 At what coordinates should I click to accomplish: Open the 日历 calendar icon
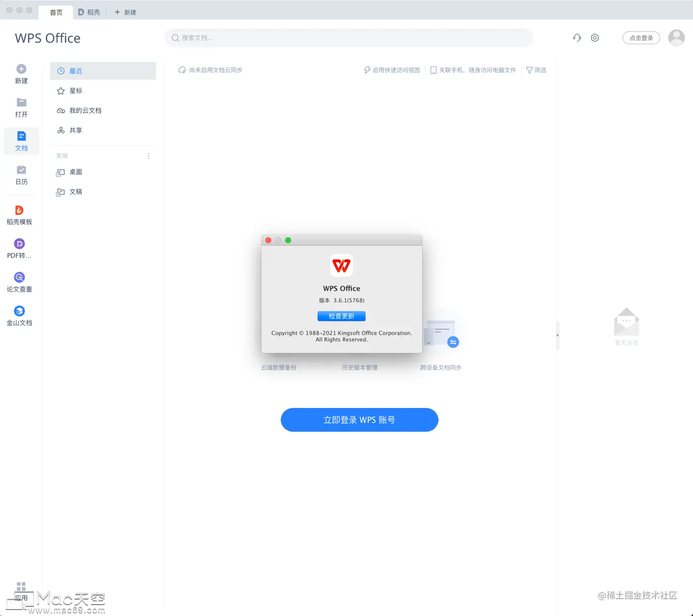[21, 170]
